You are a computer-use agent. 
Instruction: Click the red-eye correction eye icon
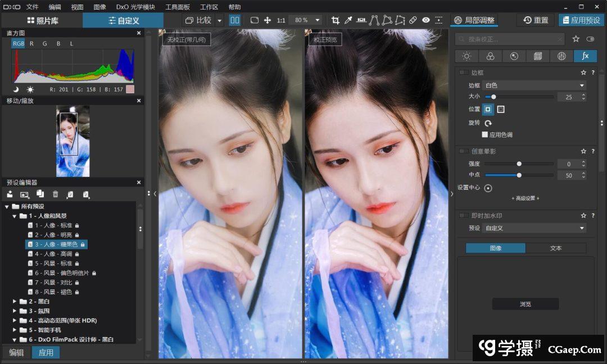point(426,20)
